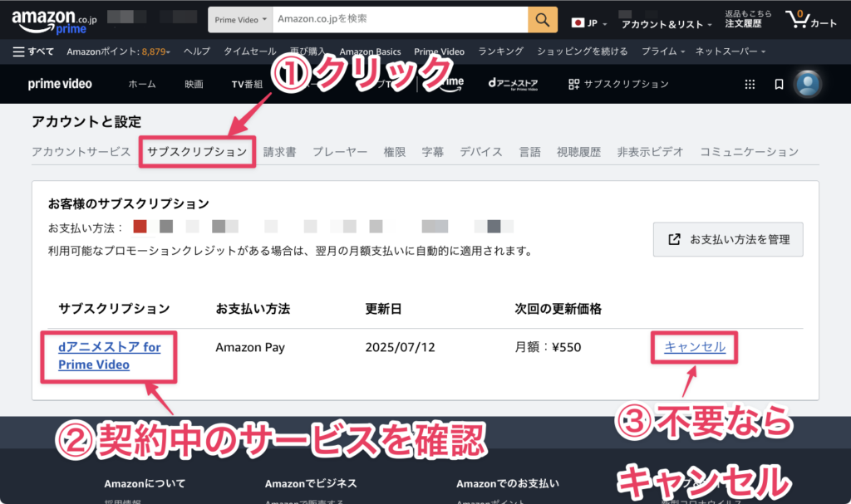Select the サブスクリプション settings tab
The image size is (851, 504).
(197, 152)
